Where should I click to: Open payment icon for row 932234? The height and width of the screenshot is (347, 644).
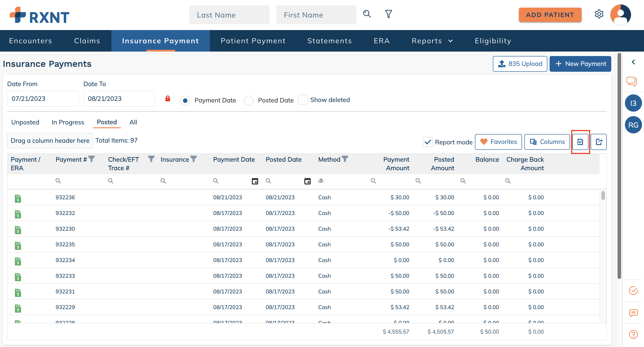click(18, 262)
